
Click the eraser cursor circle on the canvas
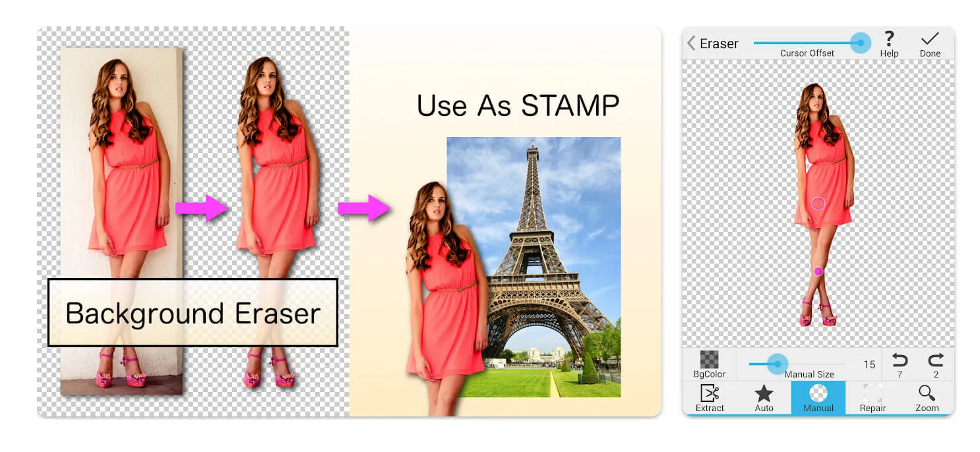(818, 204)
